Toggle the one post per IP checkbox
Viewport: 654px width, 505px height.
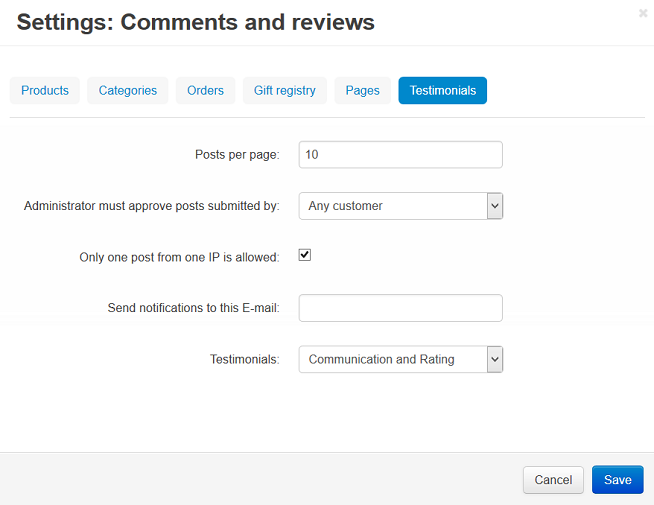[305, 255]
